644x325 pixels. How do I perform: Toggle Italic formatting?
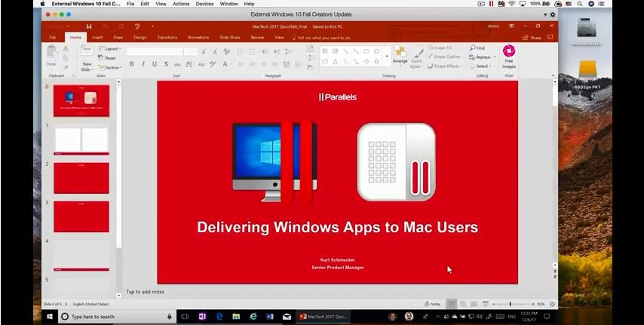pyautogui.click(x=143, y=64)
